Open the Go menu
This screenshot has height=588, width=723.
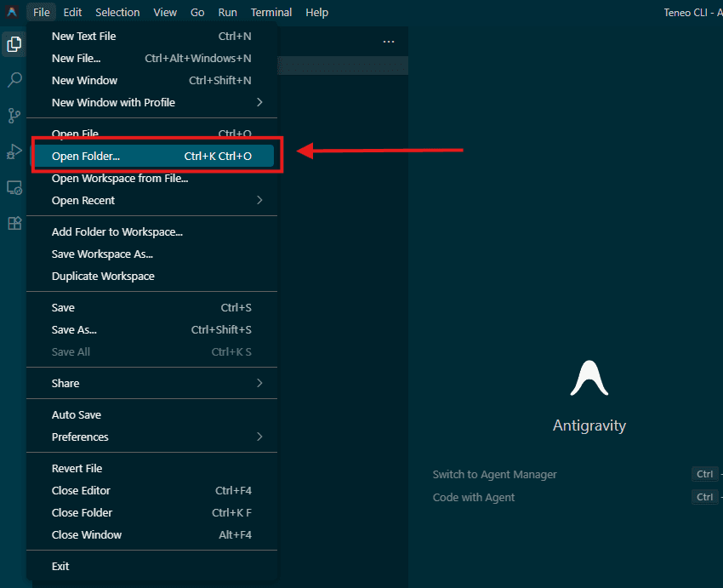pyautogui.click(x=197, y=13)
